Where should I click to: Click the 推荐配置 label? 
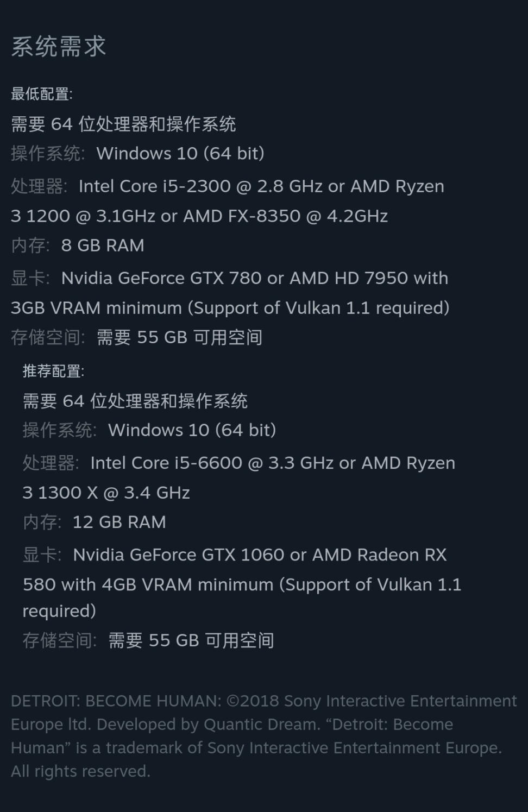53,371
